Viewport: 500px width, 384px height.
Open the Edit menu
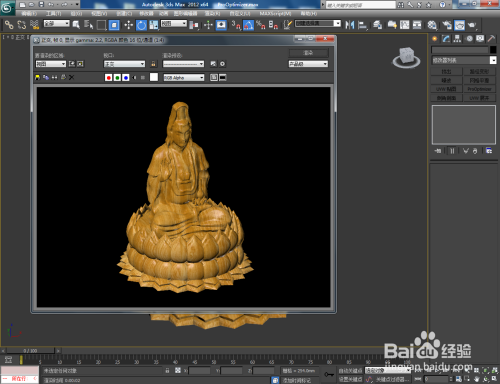29,13
